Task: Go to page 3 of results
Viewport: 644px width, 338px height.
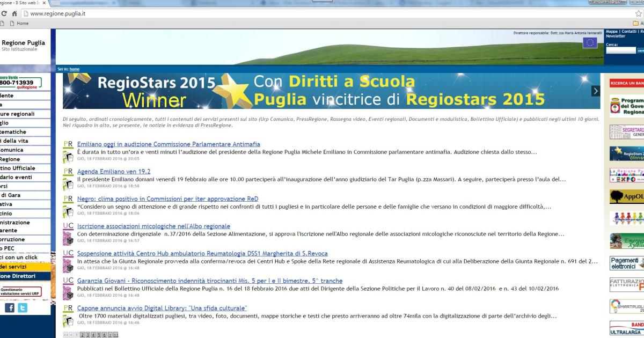Action: (x=87, y=335)
